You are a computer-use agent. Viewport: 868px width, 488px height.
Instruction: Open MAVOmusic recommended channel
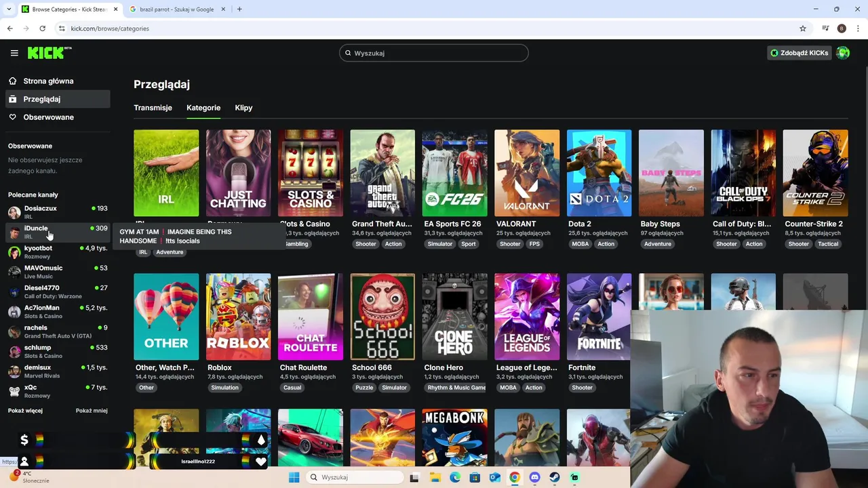click(57, 272)
